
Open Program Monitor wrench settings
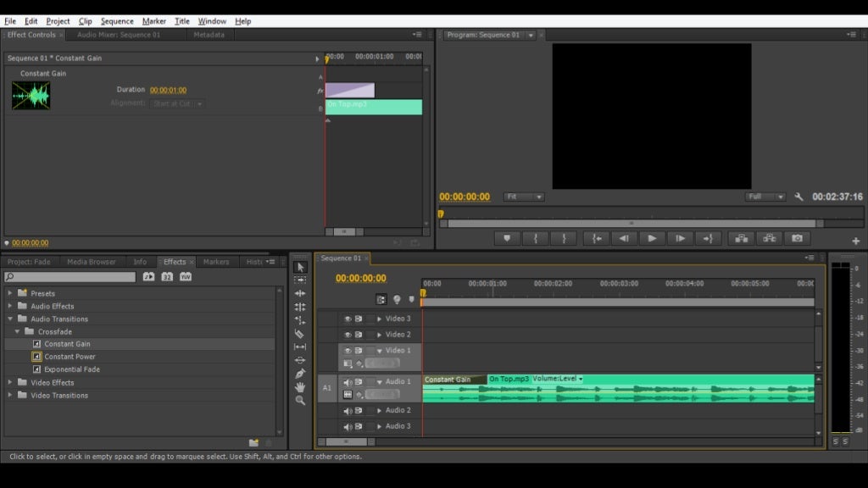[x=798, y=197]
